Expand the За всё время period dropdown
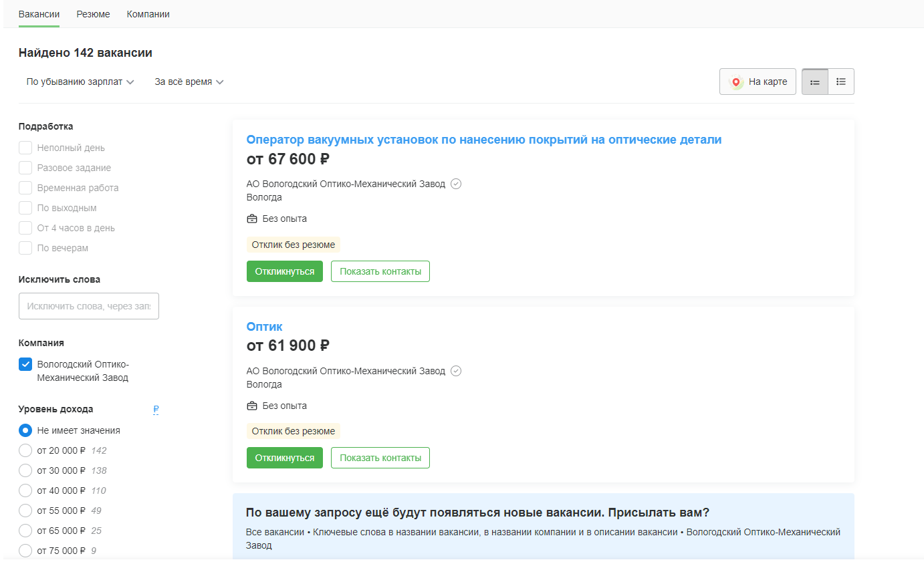Image resolution: width=924 pixels, height=562 pixels. [x=189, y=82]
